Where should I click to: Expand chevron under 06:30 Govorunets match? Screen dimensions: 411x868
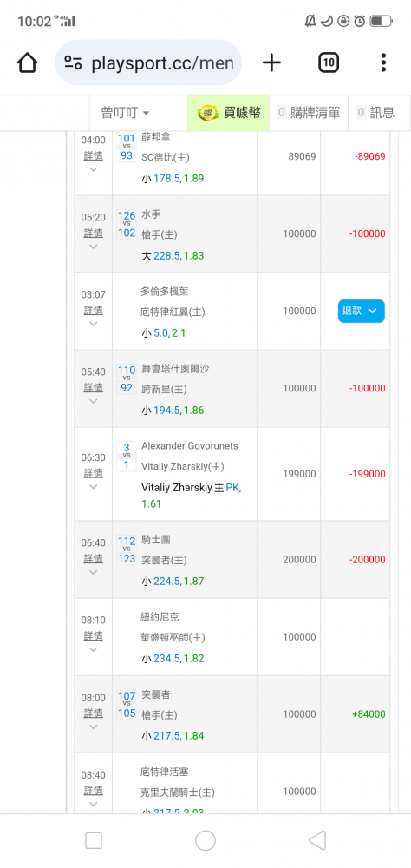click(x=93, y=487)
